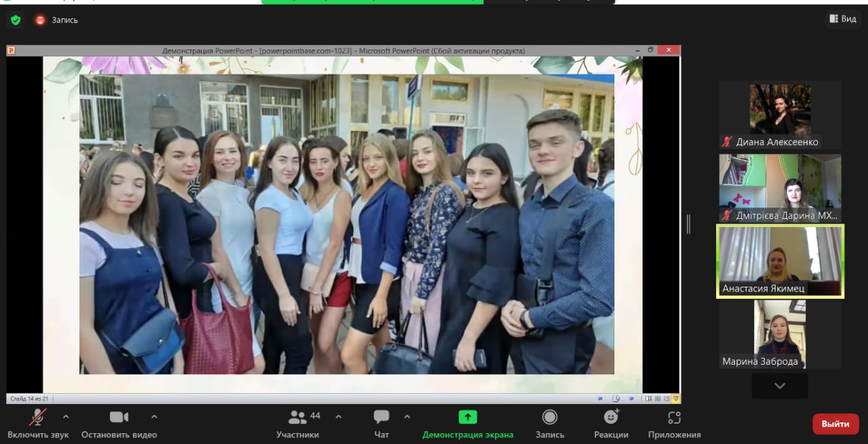This screenshot has height=444, width=868.
Task: Expand the chat options arrow
Action: pos(407,416)
